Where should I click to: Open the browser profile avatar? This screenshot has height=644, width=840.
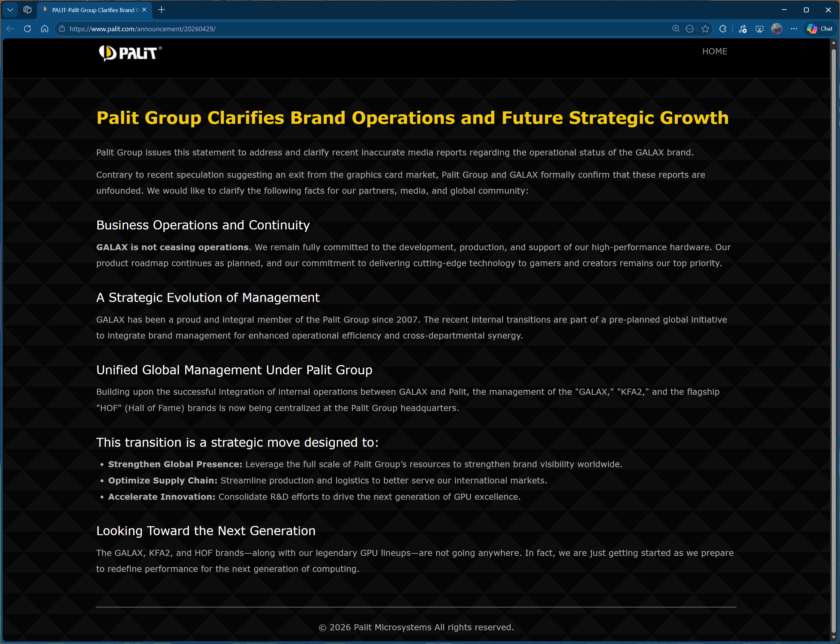tap(777, 28)
